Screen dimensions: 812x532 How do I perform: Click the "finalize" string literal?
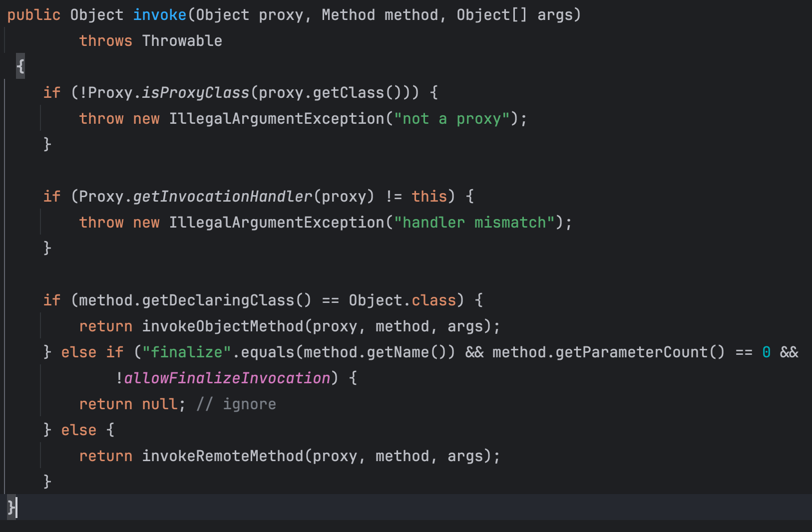click(187, 352)
